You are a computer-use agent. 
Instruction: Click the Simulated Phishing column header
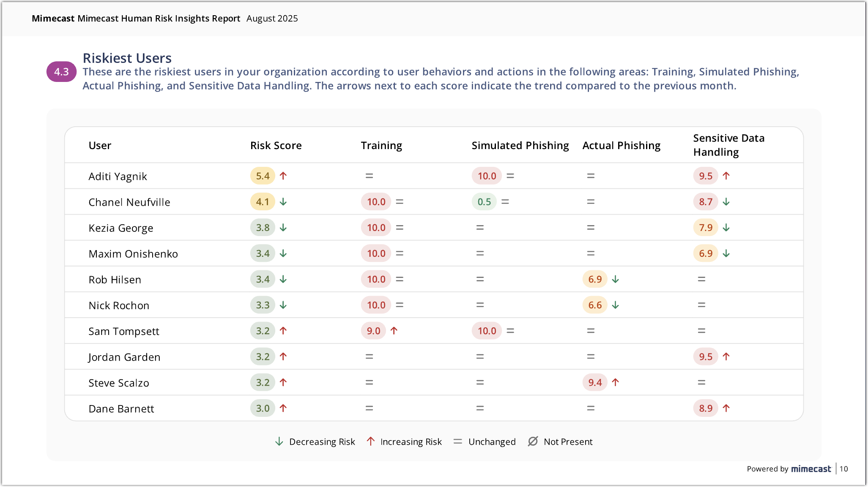click(520, 145)
